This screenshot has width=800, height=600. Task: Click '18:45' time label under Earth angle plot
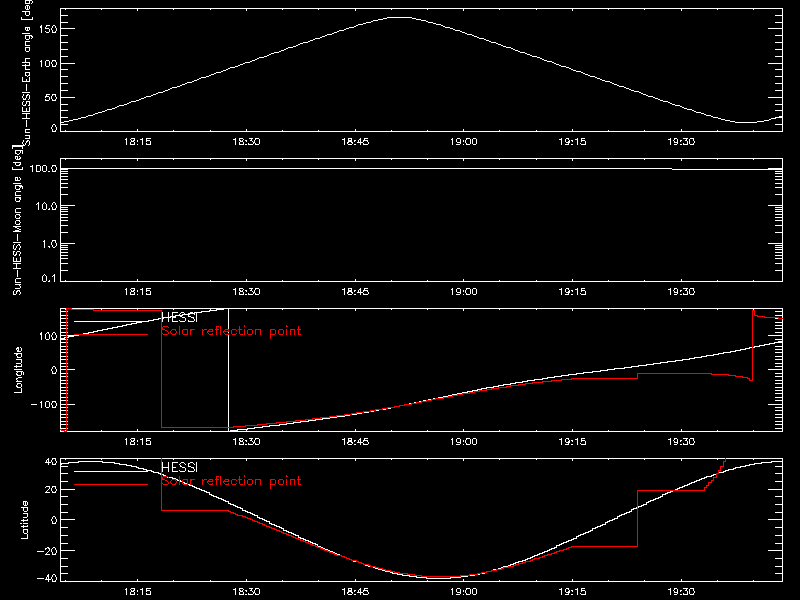(355, 142)
